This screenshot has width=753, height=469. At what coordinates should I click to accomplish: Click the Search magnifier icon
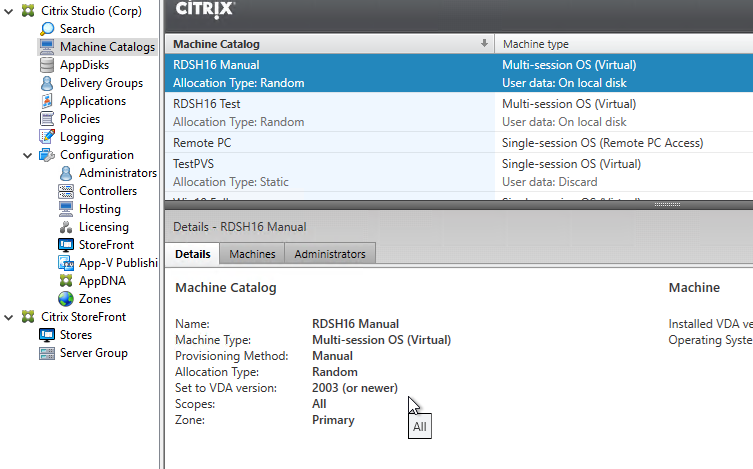click(47, 29)
